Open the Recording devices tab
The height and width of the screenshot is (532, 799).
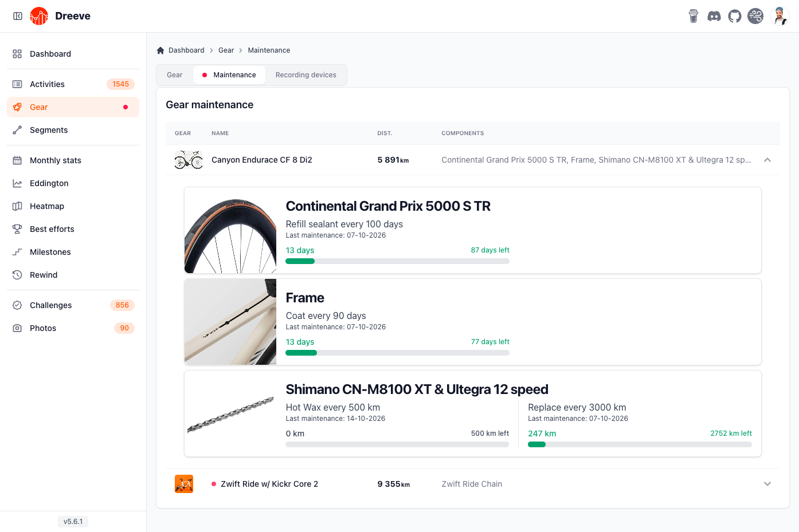306,75
